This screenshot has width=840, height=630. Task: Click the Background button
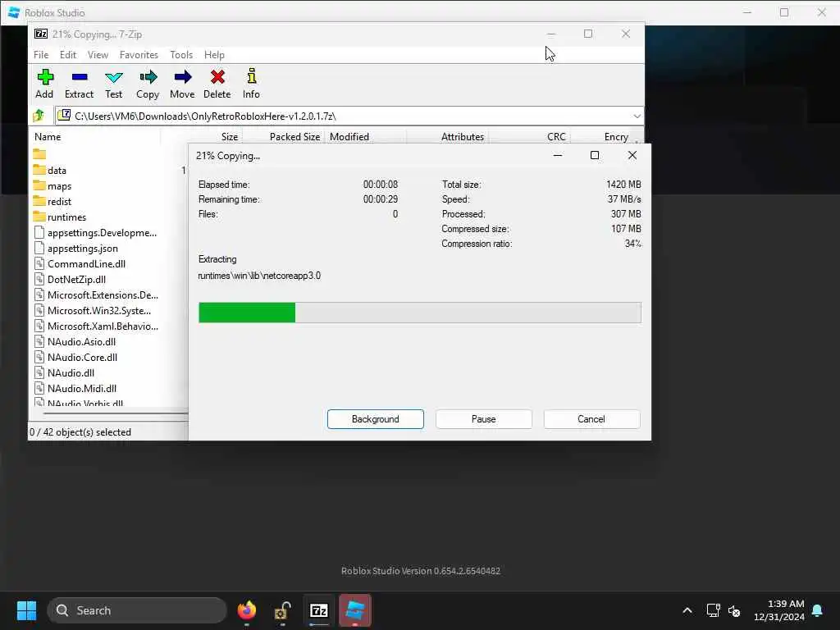(x=376, y=419)
